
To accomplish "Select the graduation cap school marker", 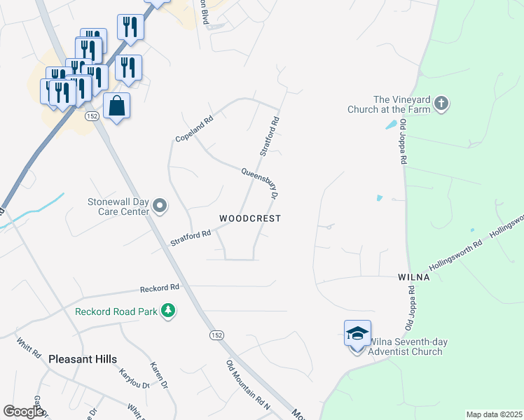I will [357, 335].
